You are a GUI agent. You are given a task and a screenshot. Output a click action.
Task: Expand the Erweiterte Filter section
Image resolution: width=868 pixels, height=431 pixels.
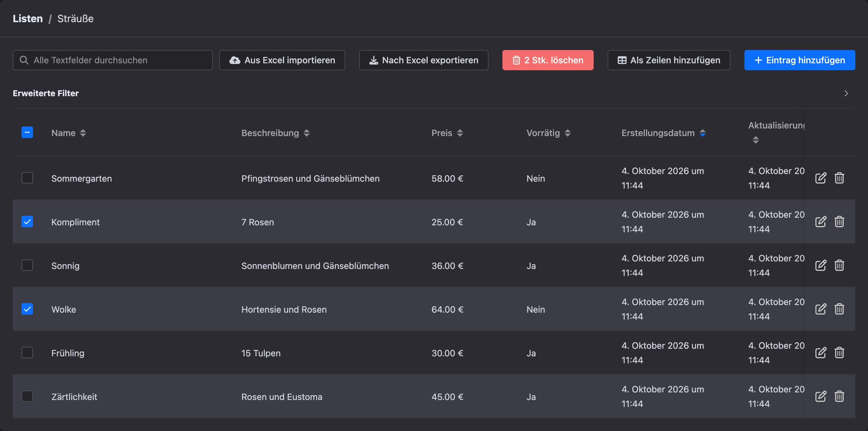point(846,93)
